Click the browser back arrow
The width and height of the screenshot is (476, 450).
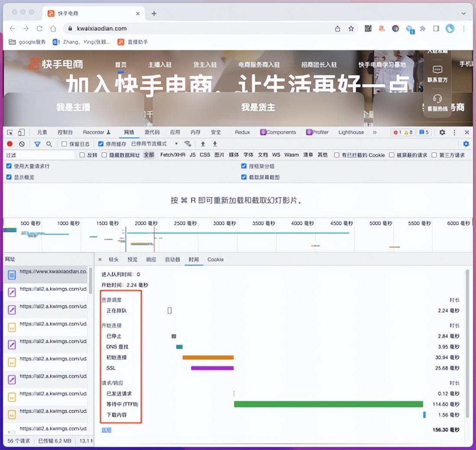click(13, 29)
